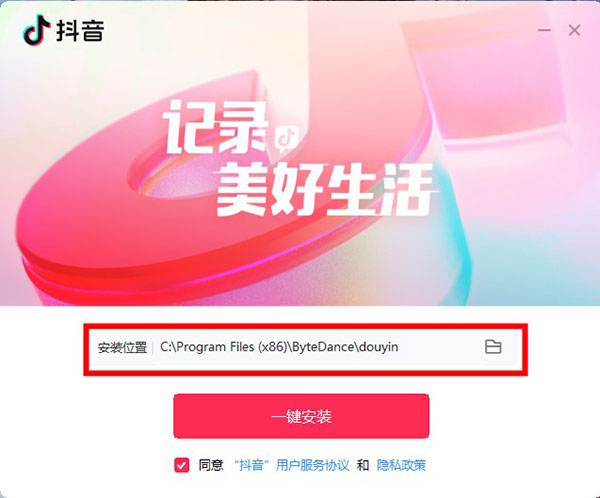This screenshot has width=600, height=498.
Task: Click the word douyin in path
Action: coord(380,347)
